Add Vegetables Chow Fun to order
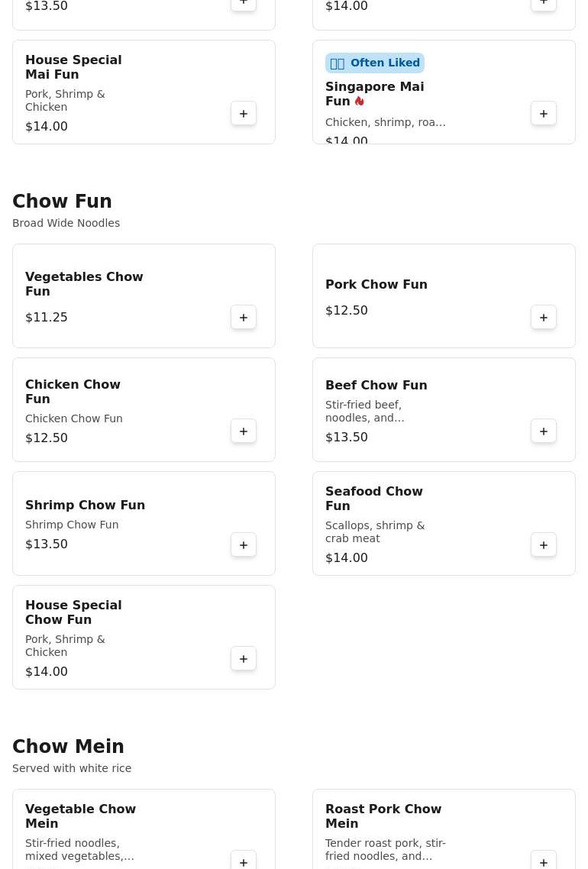The height and width of the screenshot is (869, 588). tap(244, 318)
